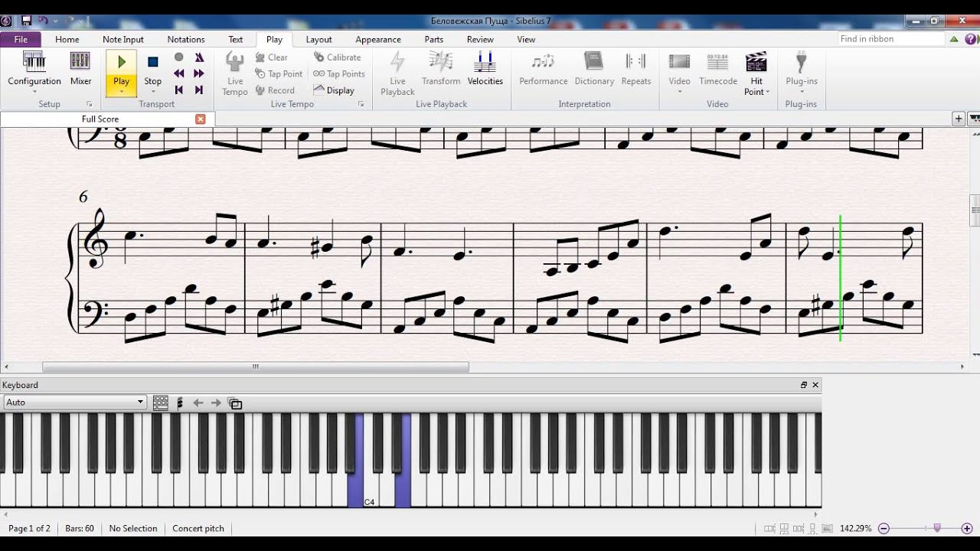Viewport: 980px width, 551px height.
Task: Zoom in using the plus button
Action: click(967, 528)
